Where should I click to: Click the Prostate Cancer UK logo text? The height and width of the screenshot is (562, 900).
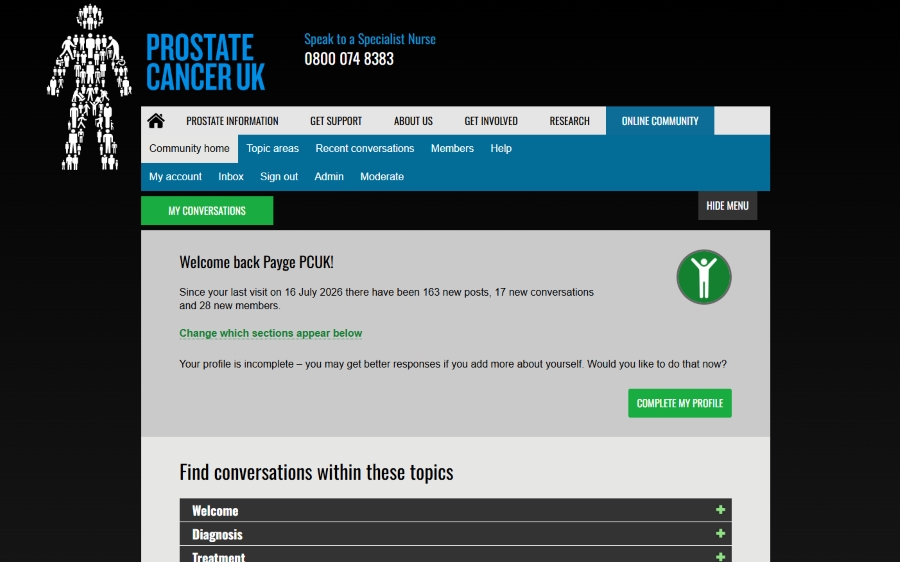[x=205, y=62]
